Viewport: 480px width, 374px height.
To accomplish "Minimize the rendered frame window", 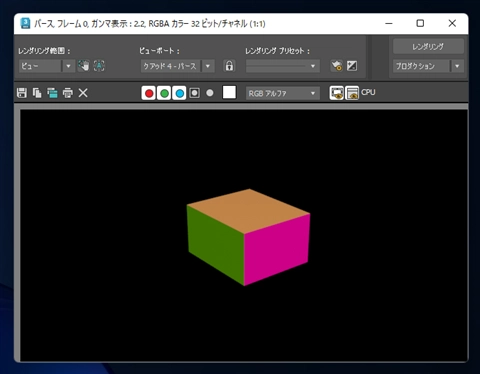I will [x=389, y=23].
